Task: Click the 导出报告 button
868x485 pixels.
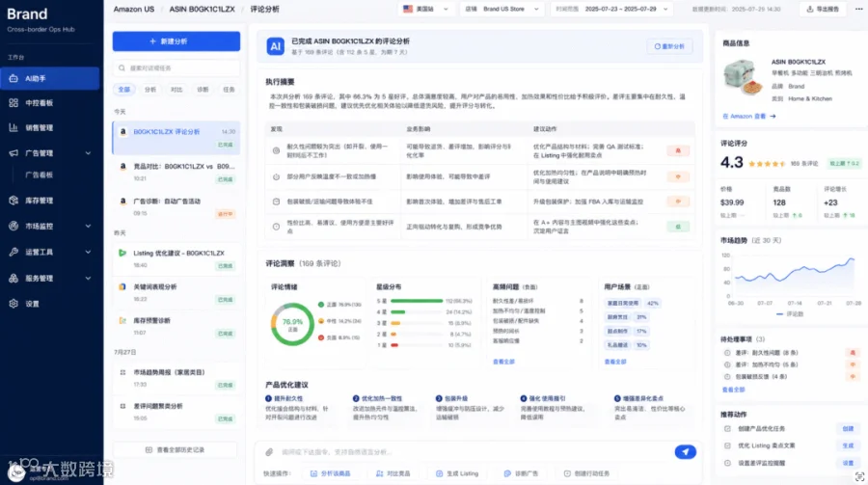Action: [x=824, y=9]
